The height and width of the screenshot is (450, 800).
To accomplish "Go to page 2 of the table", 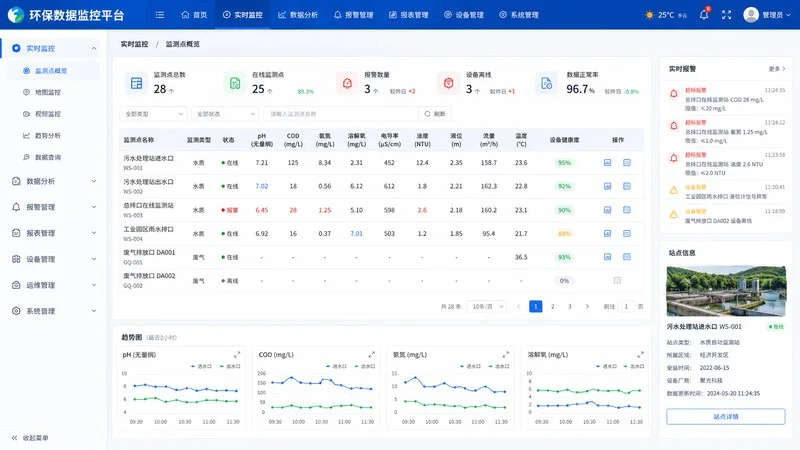I will click(x=553, y=306).
